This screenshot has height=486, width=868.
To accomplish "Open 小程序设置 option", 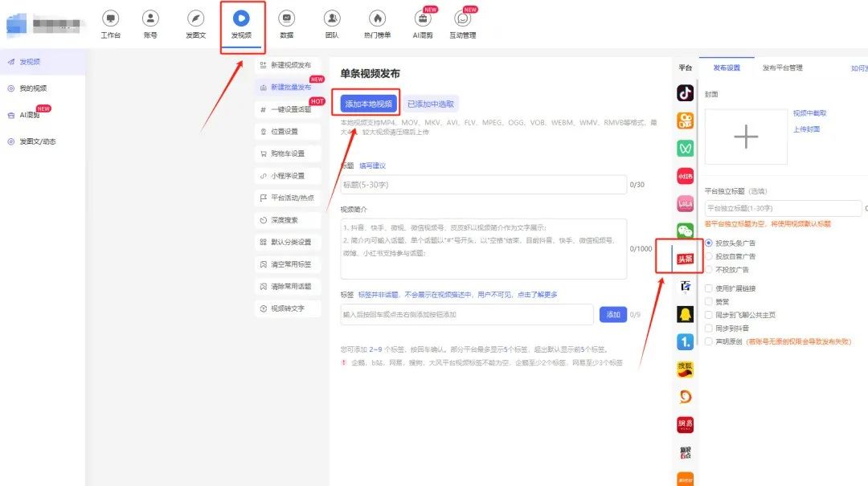I will (x=288, y=175).
